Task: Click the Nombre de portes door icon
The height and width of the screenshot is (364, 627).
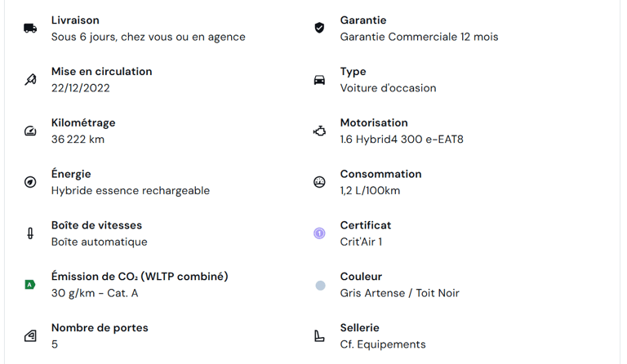Action: (30, 336)
